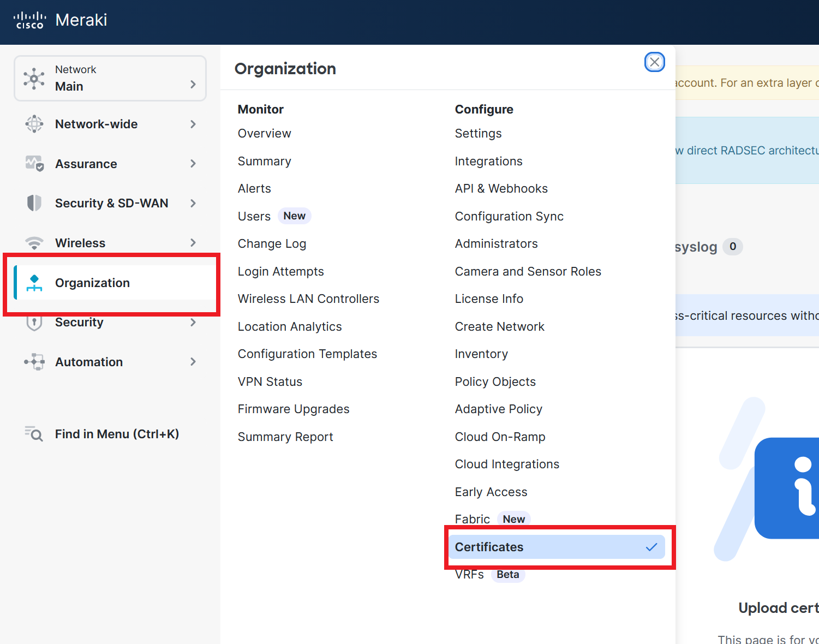The height and width of the screenshot is (644, 819).
Task: Open Wireless LAN Controllers
Action: coord(308,299)
